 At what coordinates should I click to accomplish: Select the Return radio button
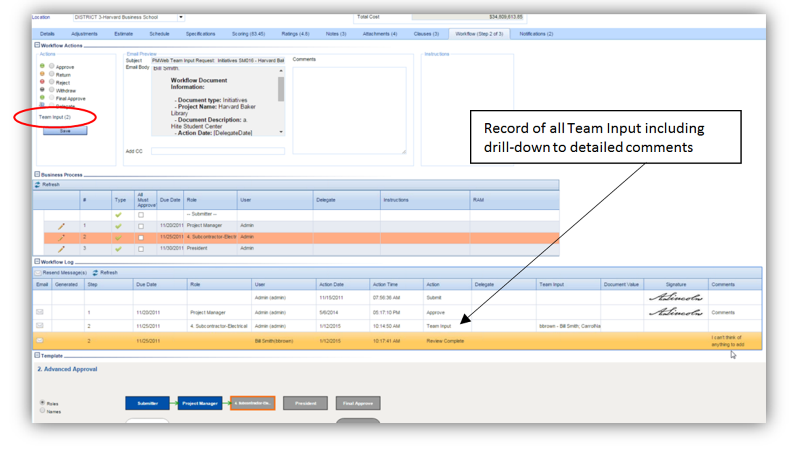pos(51,74)
